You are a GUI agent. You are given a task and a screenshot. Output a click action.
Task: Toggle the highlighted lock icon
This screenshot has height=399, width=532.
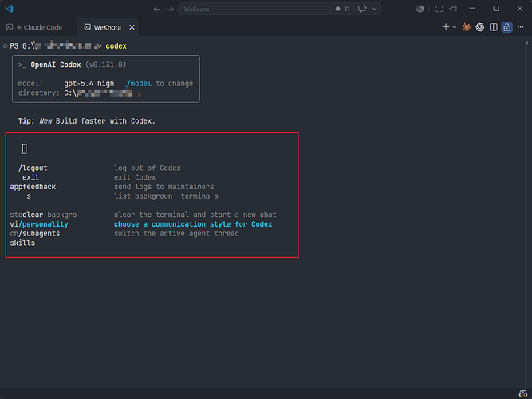coord(507,27)
